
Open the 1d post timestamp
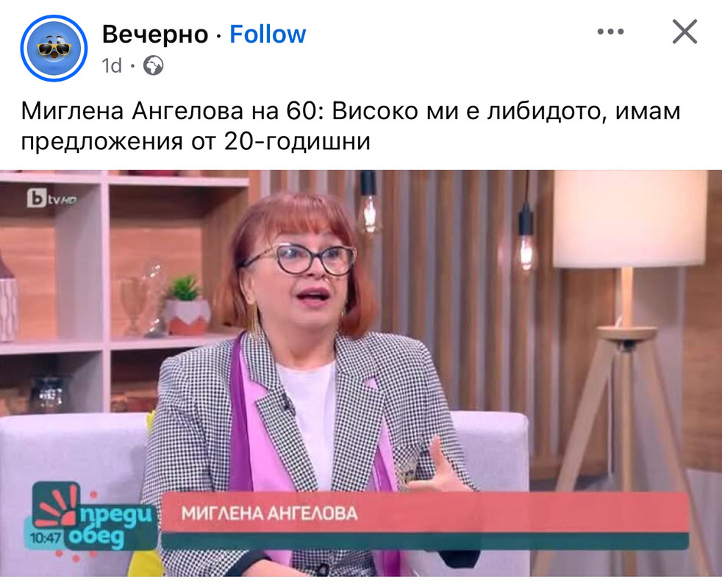coord(112,65)
